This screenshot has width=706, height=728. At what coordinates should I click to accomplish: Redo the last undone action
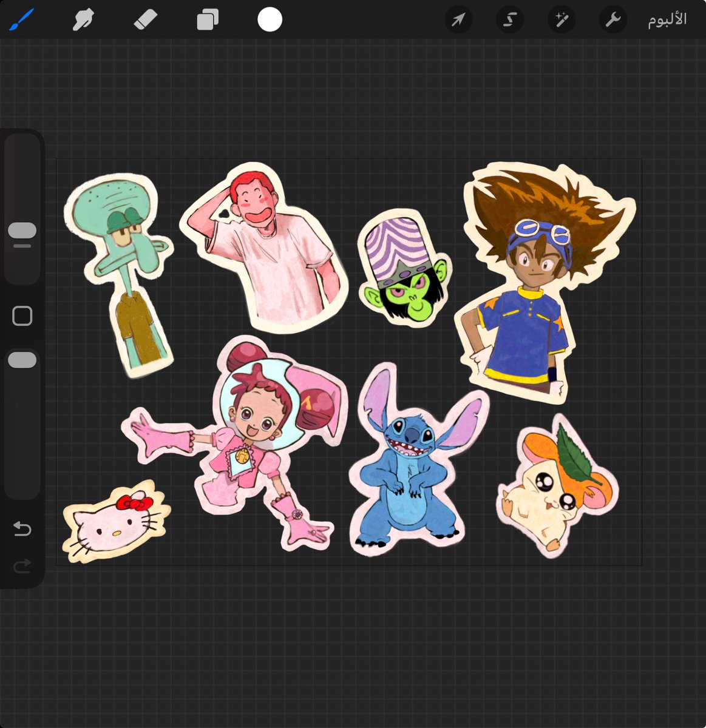click(x=22, y=567)
